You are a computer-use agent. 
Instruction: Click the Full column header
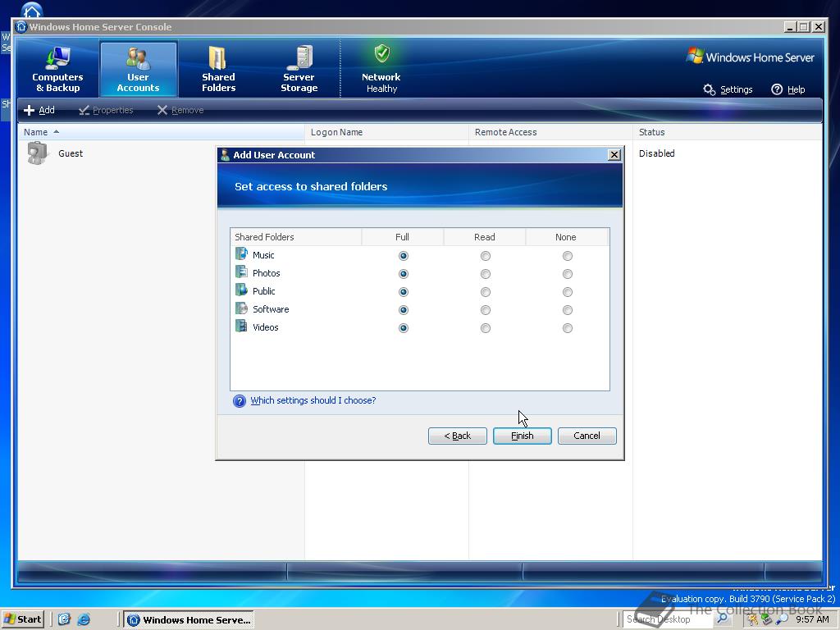[x=402, y=237]
